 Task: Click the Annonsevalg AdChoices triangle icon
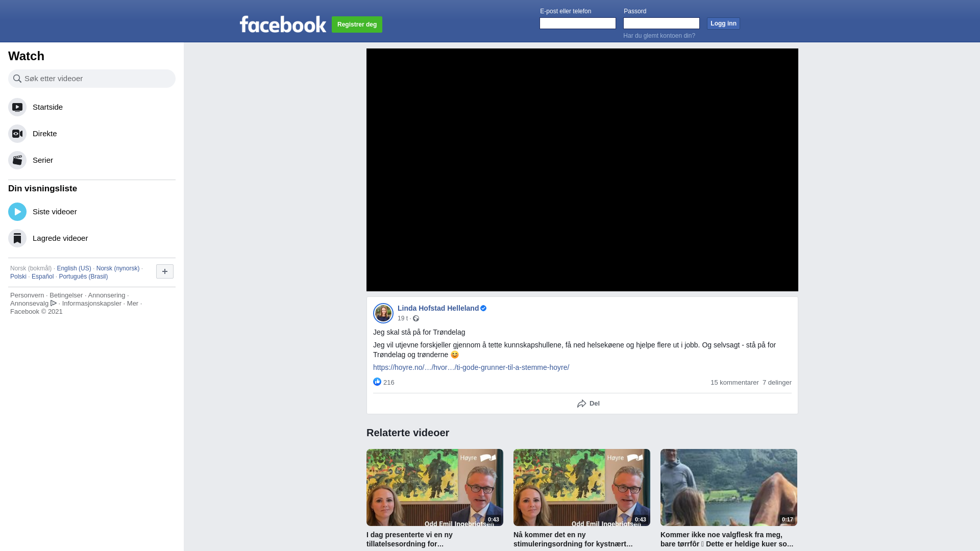54,303
